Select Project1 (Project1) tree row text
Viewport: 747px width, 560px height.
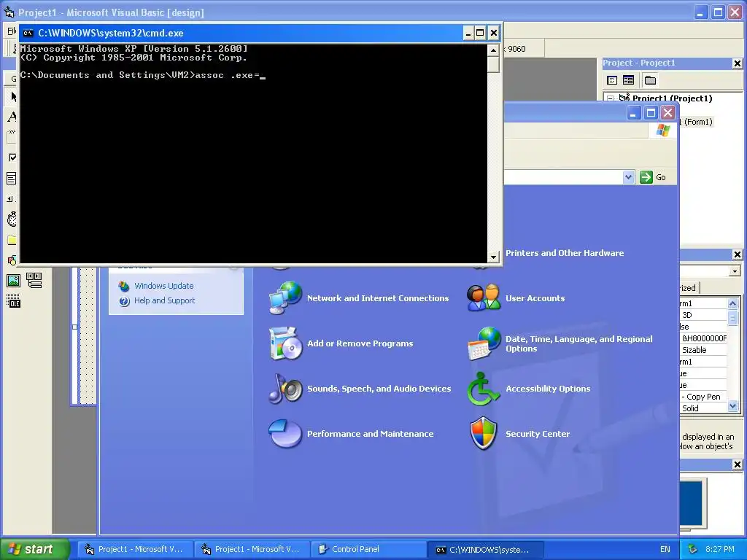tap(672, 98)
